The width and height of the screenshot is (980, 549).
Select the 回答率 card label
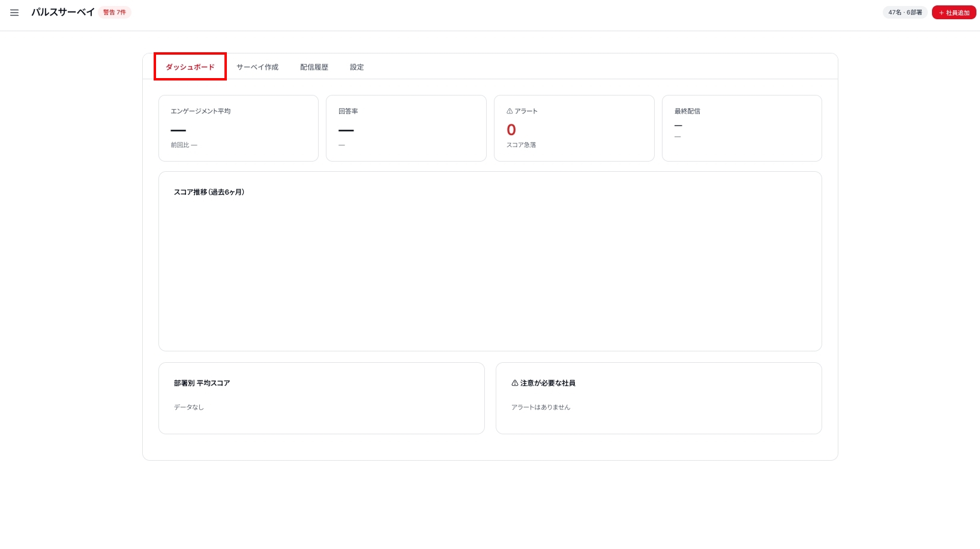click(x=348, y=111)
